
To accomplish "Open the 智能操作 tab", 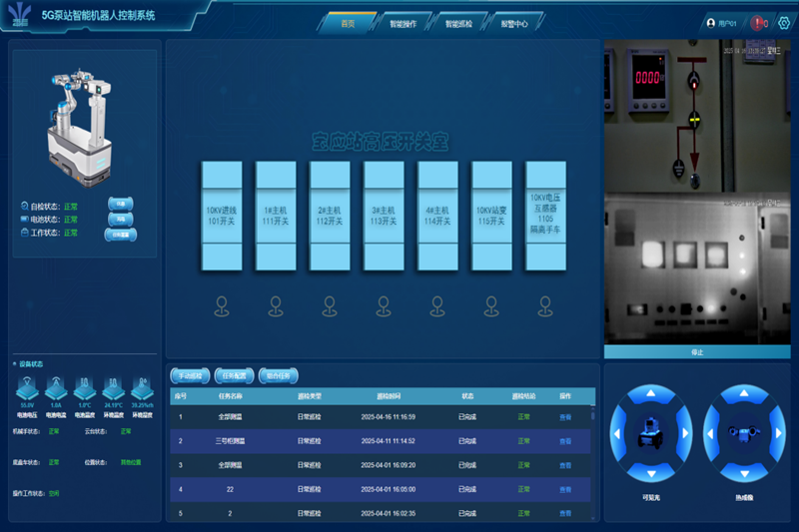I will (x=403, y=23).
